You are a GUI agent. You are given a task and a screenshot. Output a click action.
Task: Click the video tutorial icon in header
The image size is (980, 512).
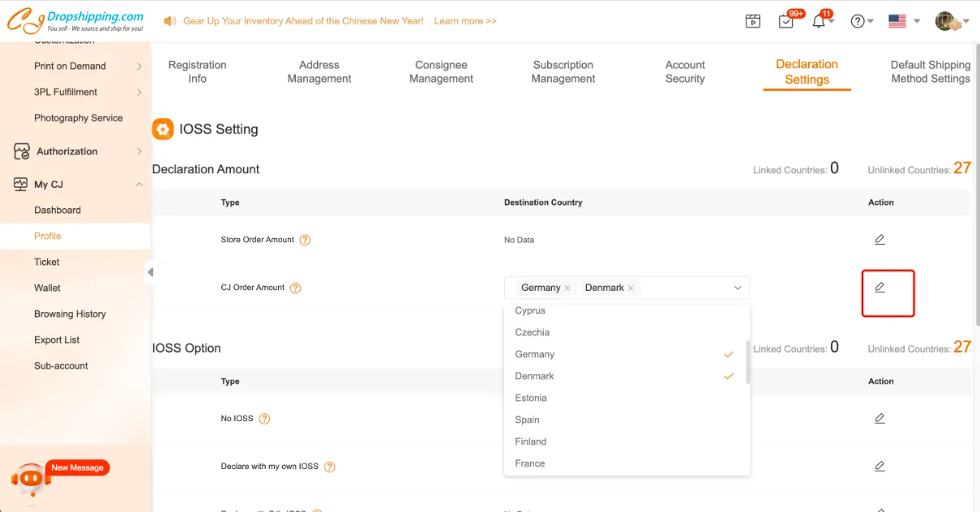(x=753, y=22)
